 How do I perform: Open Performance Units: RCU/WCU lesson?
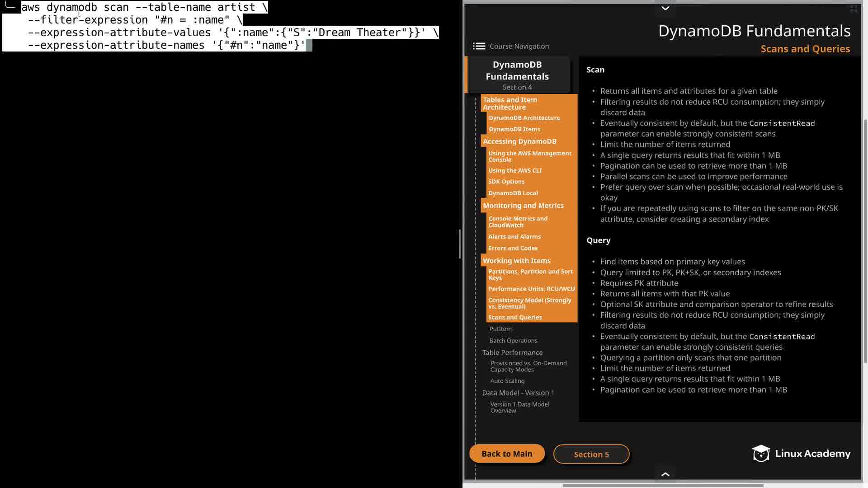pos(531,289)
